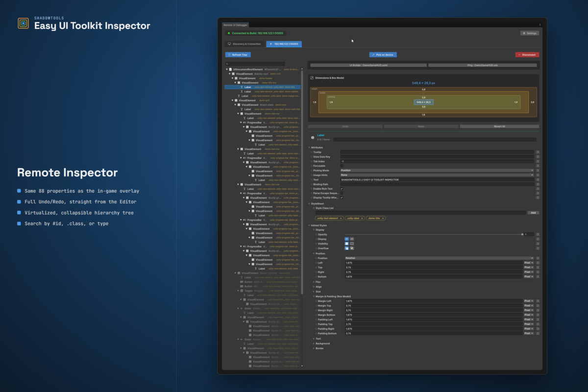Click revert icon on Tab Index row
The width and height of the screenshot is (588, 392).
538,161
